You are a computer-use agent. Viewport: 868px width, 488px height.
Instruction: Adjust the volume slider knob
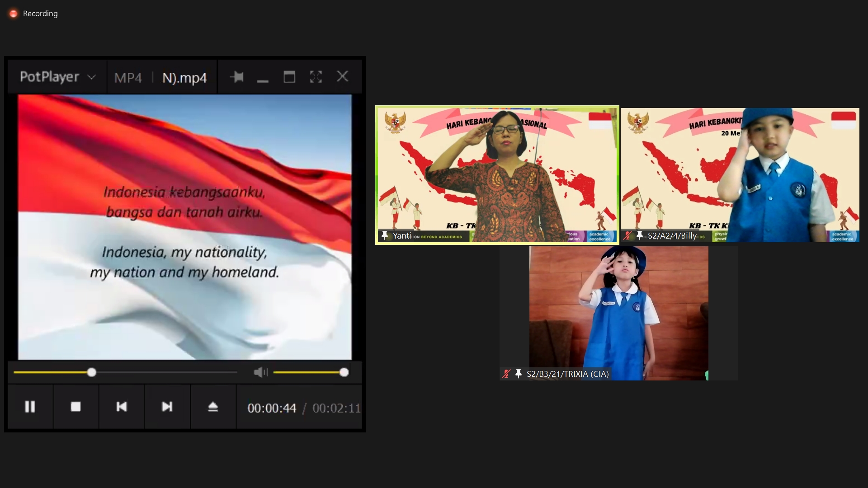pos(344,372)
